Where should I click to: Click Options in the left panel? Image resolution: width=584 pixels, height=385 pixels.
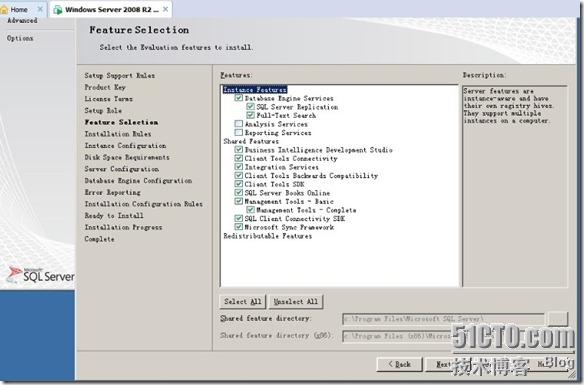(x=20, y=38)
